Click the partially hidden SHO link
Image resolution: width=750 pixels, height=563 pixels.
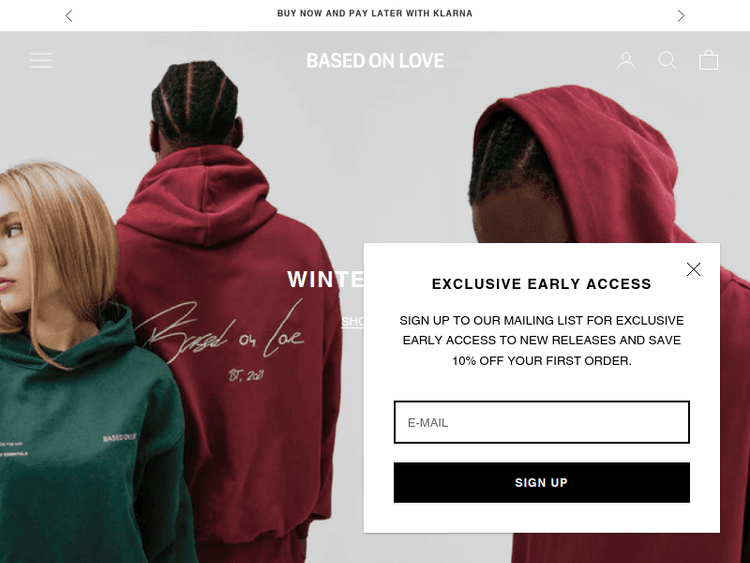pyautogui.click(x=353, y=321)
